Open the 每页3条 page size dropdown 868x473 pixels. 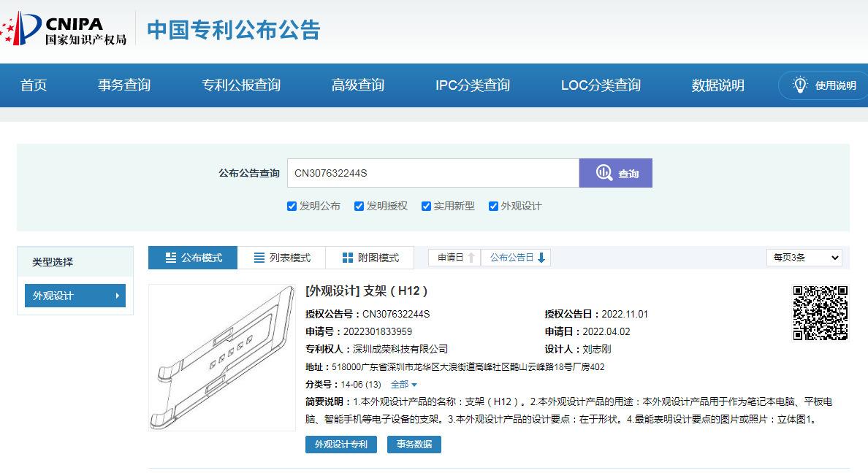[804, 258]
